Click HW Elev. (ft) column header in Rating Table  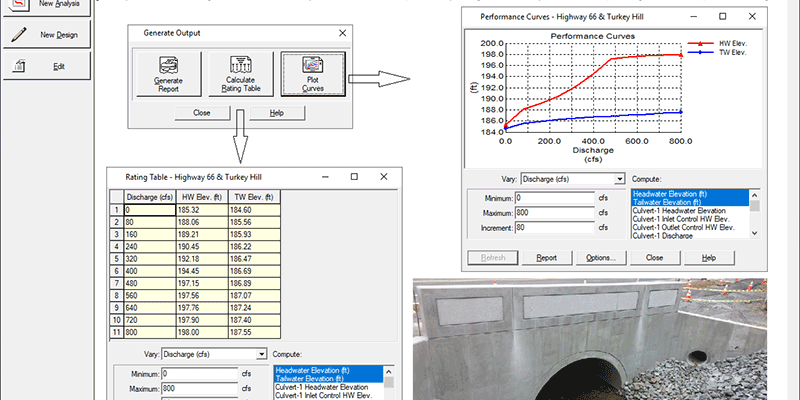pos(203,197)
